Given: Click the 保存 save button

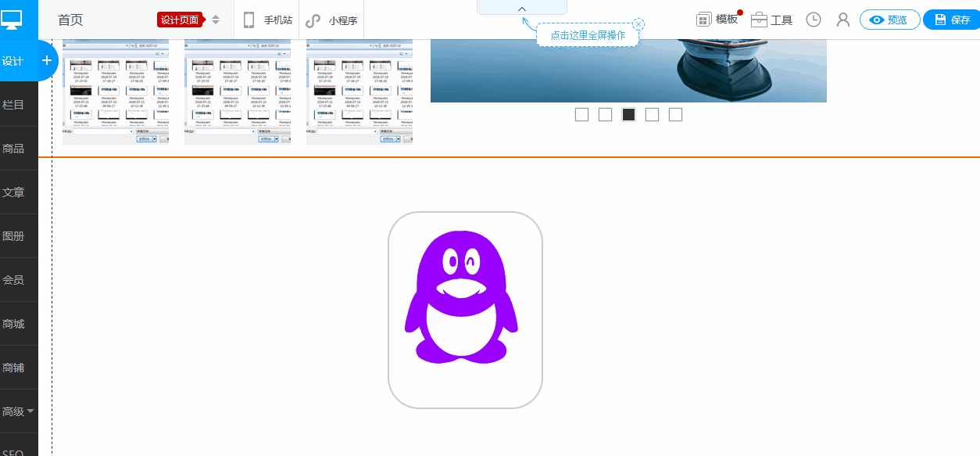Looking at the screenshot, I should coord(953,20).
